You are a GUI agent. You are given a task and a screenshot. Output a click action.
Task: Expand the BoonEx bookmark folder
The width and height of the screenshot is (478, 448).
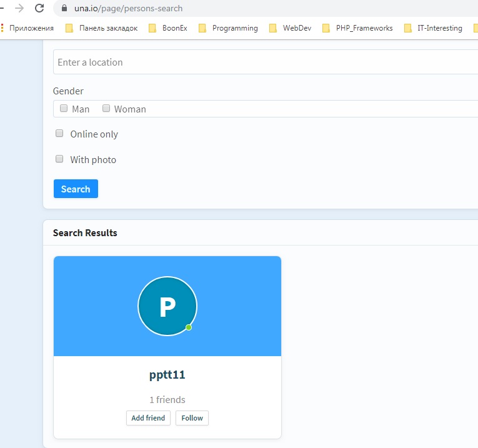click(x=168, y=28)
